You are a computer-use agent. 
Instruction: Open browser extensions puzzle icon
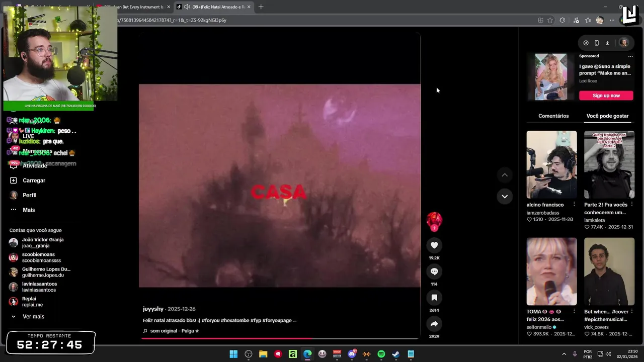click(562, 20)
